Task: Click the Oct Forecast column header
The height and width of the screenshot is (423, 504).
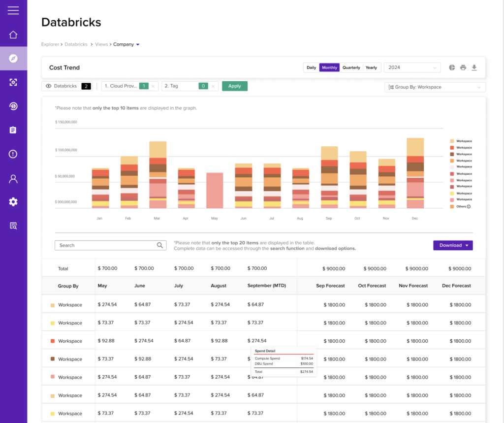Action: [372, 286]
